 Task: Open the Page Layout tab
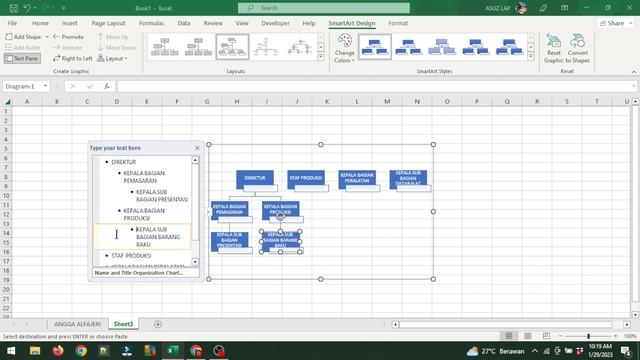click(108, 23)
